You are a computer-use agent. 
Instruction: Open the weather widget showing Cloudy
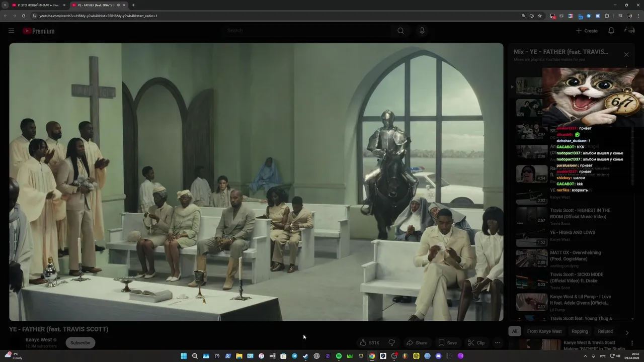click(x=14, y=356)
